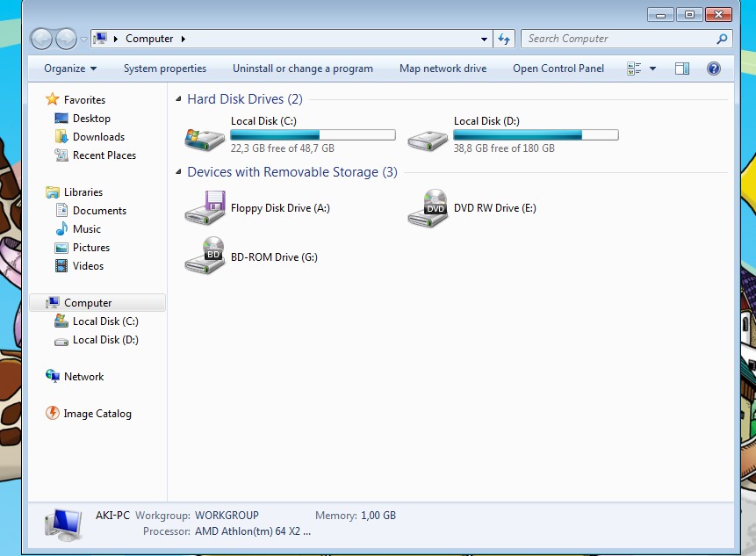
Task: Expand the arrow after Computer in breadcrumb
Action: point(184,39)
